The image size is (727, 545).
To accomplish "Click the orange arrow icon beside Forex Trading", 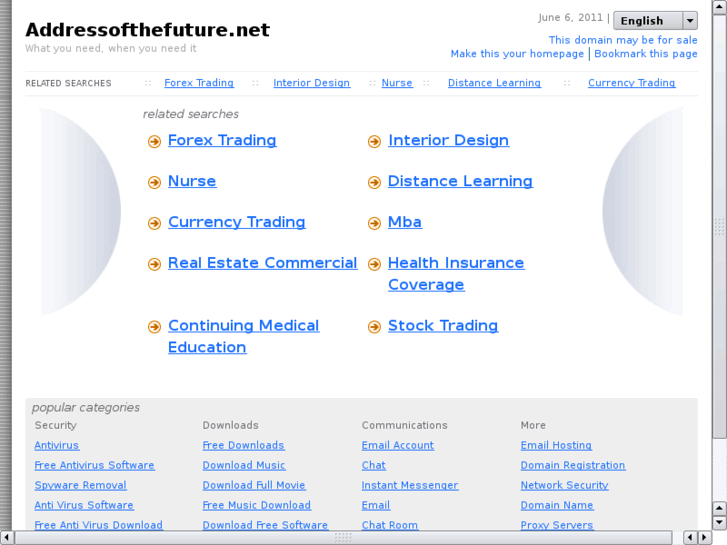I will click(154, 142).
